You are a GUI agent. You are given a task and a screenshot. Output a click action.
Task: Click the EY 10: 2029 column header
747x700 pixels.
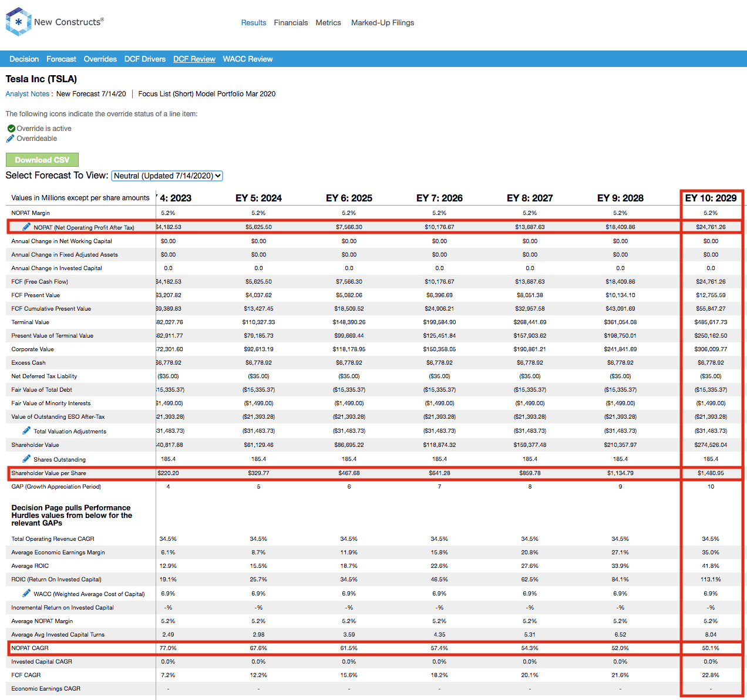(x=711, y=198)
